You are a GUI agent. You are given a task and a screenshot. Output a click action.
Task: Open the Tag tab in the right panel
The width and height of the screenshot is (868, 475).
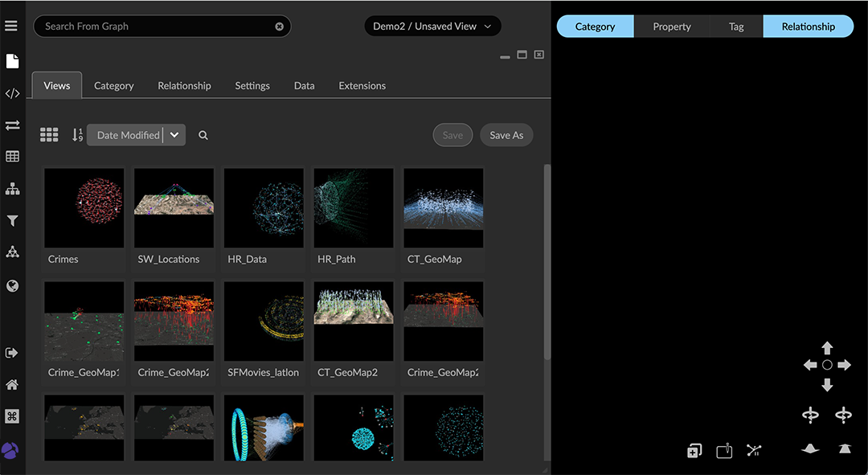736,26
